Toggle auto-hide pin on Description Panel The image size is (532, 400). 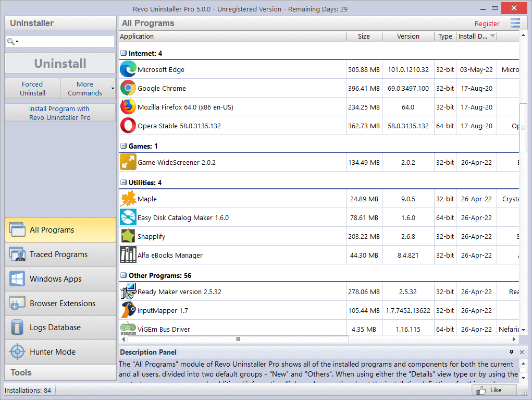tap(511, 352)
